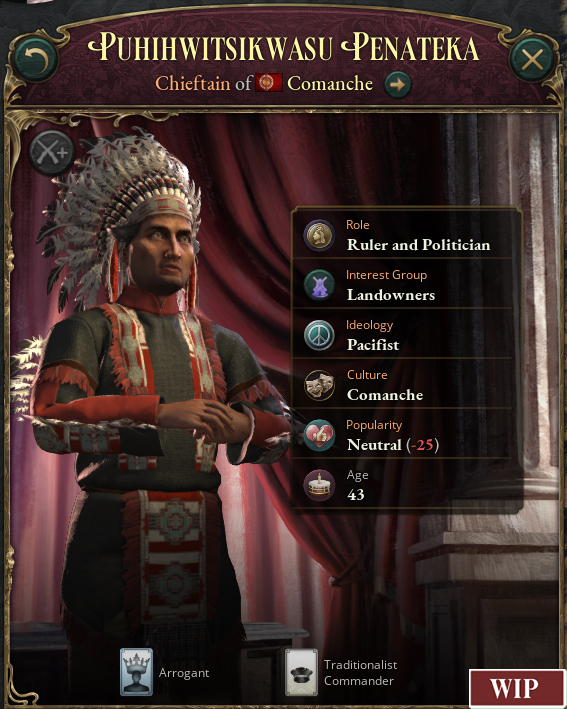Click the Comanche culture entry
Screen dimensions: 567x709
click(385, 395)
